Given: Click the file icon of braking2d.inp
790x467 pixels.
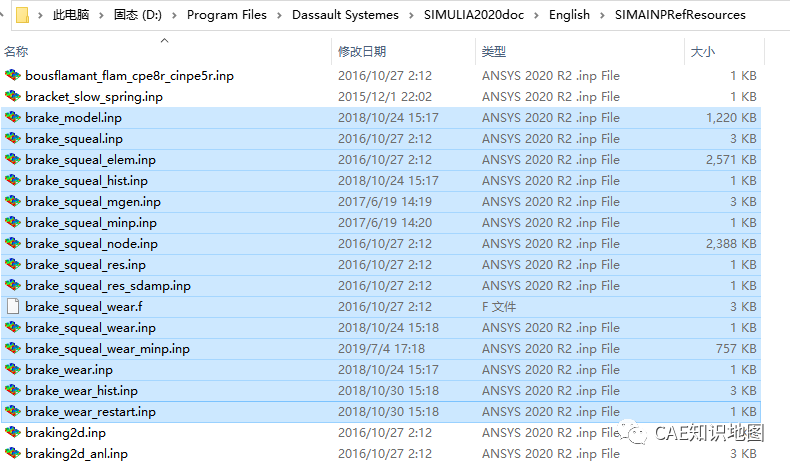Looking at the screenshot, I should tap(13, 432).
